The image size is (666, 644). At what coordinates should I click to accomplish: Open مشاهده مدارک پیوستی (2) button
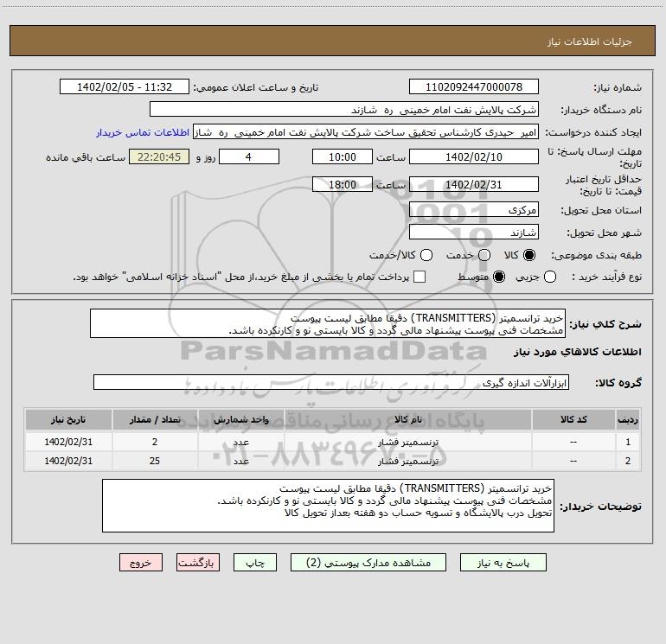click(368, 563)
